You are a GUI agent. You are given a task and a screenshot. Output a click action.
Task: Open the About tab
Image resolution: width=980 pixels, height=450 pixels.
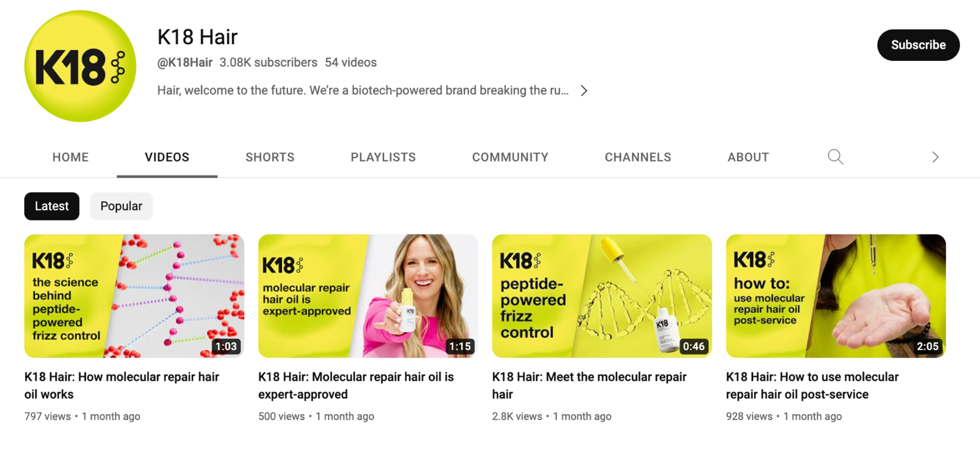[x=748, y=157]
